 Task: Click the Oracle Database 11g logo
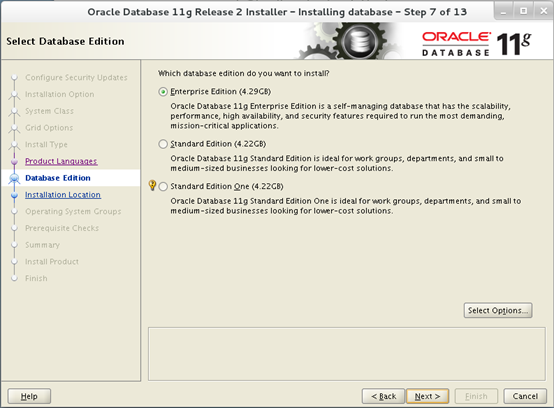point(477,43)
